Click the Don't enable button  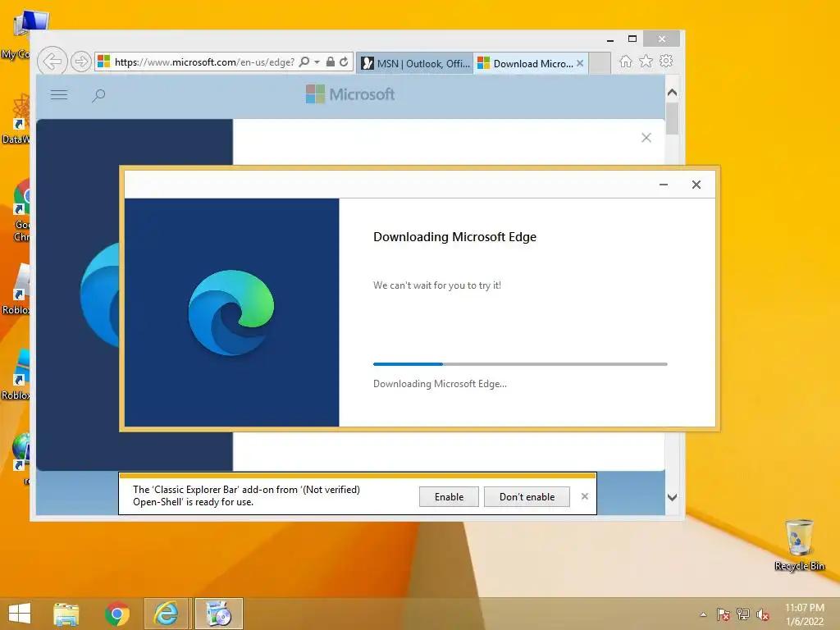tap(527, 496)
